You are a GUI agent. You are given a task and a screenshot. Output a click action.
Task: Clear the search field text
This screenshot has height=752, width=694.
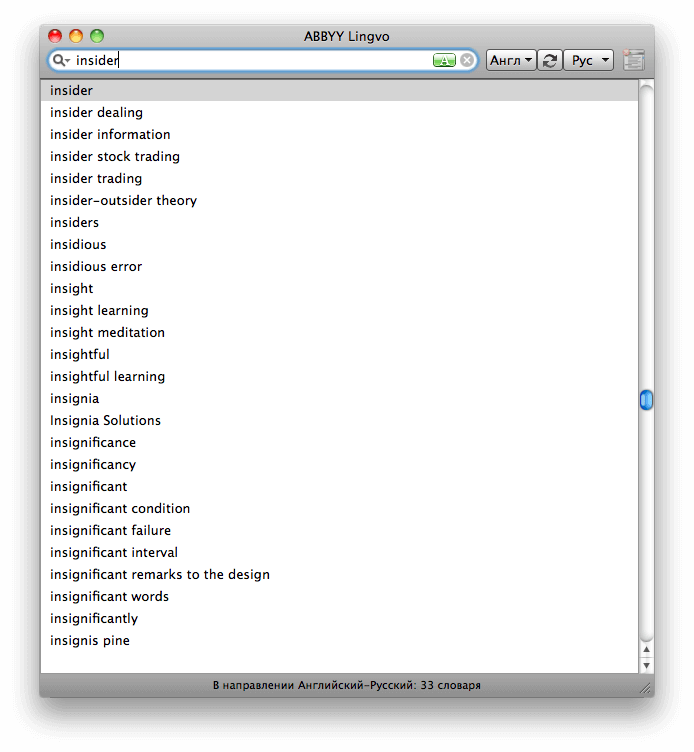tap(467, 61)
